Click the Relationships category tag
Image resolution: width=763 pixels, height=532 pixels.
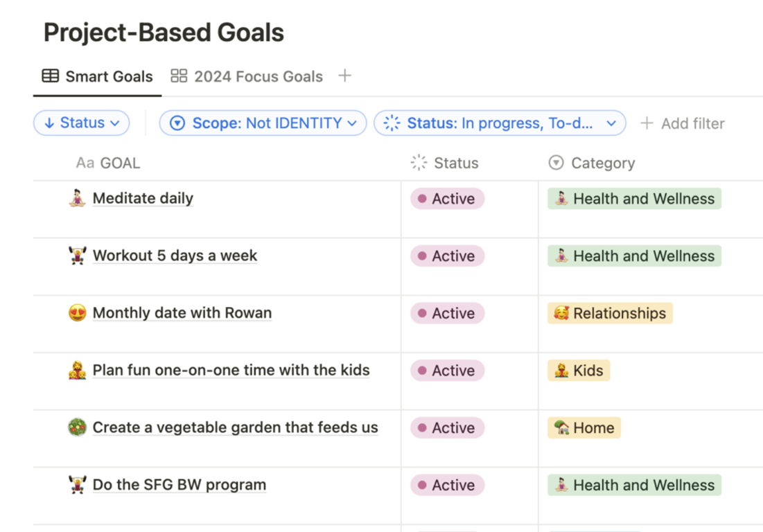[610, 313]
